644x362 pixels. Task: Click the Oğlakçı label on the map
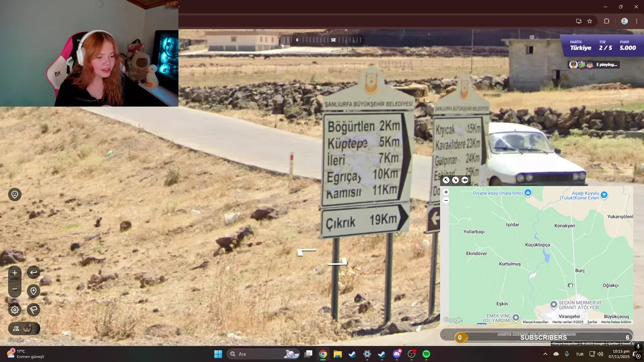[610, 286]
